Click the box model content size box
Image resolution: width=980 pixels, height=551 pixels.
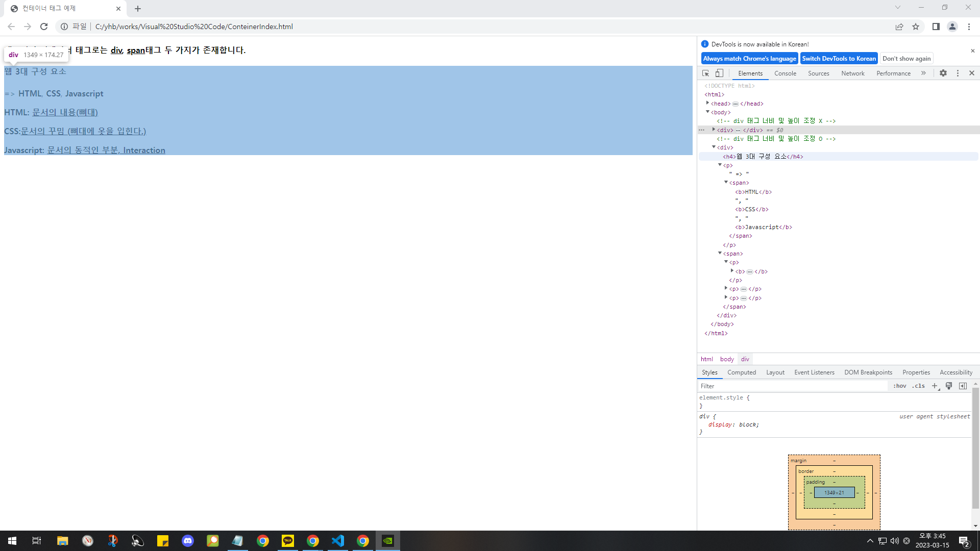(x=834, y=493)
